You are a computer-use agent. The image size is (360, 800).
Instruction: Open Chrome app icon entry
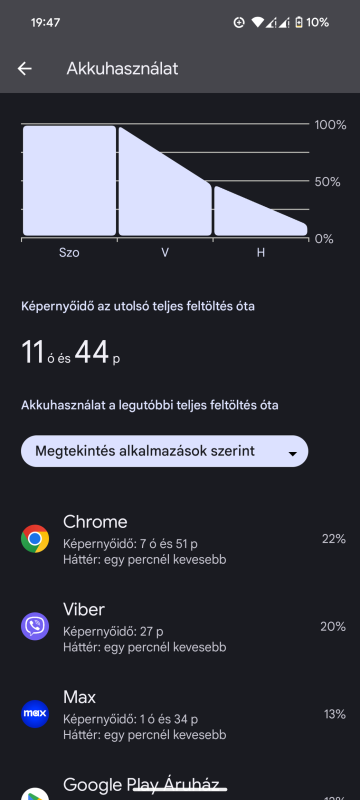point(35,539)
